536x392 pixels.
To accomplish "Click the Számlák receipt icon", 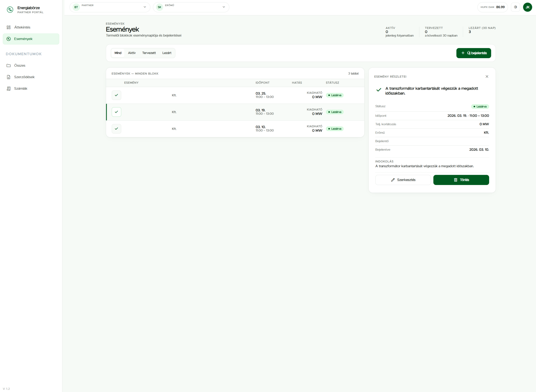I will (9, 89).
